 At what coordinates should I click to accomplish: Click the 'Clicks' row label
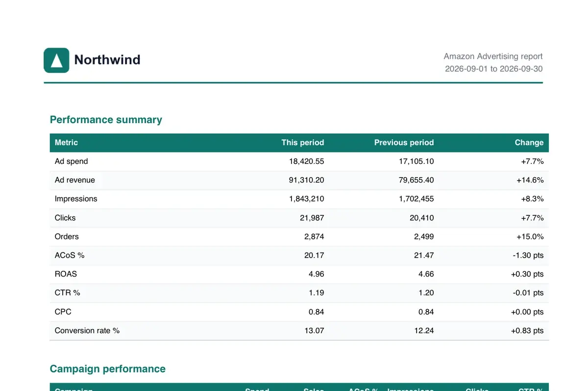coord(65,218)
